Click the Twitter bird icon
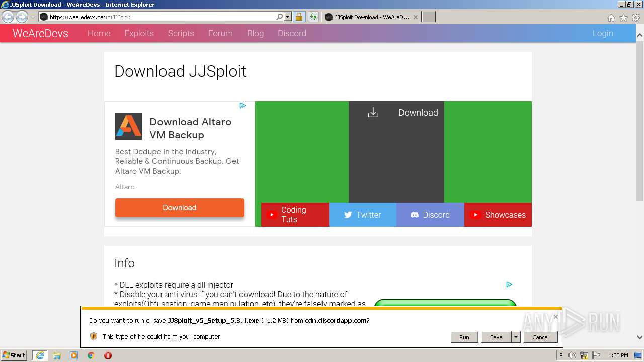This screenshot has height=362, width=644. [348, 215]
